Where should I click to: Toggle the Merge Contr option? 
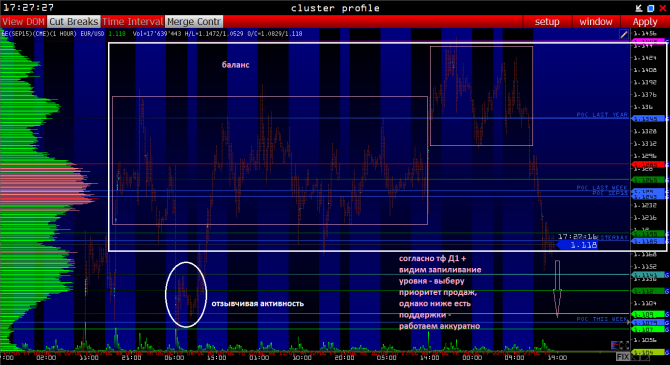(x=194, y=22)
